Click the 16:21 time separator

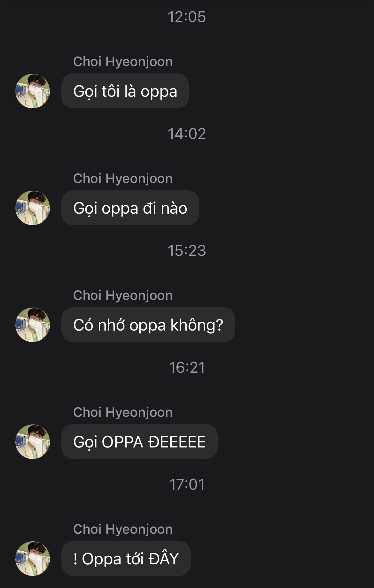pos(187,368)
